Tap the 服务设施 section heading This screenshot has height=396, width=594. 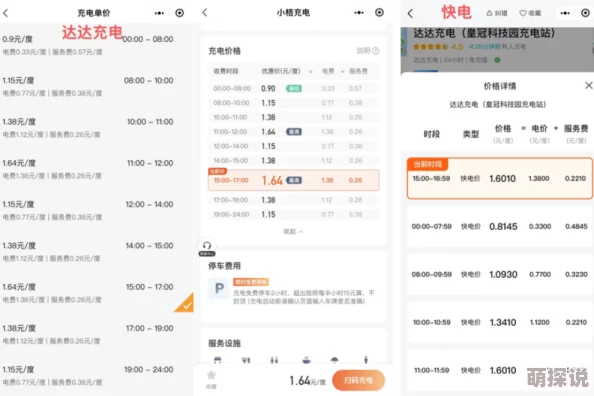coord(224,343)
